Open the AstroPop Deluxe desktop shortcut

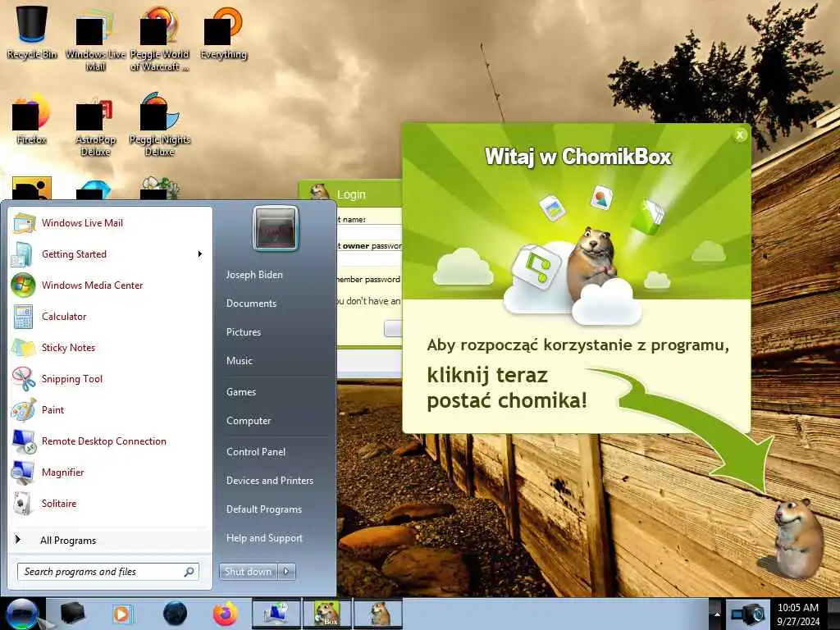click(x=95, y=126)
